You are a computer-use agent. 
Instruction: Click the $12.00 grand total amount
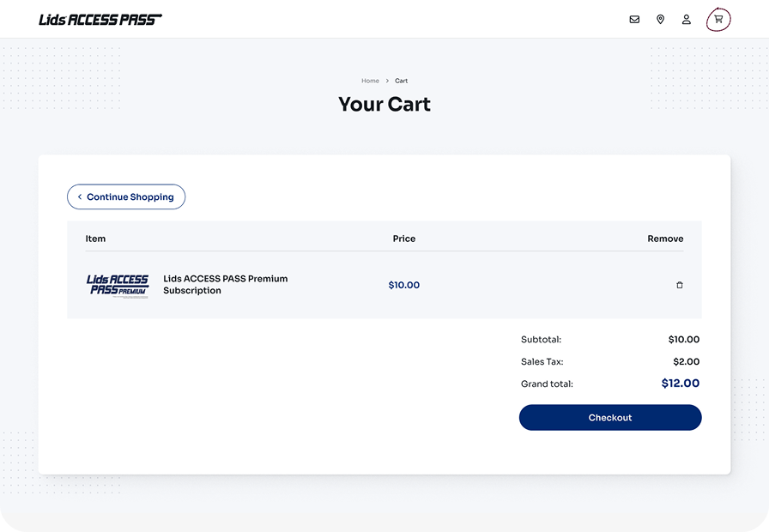[680, 384]
